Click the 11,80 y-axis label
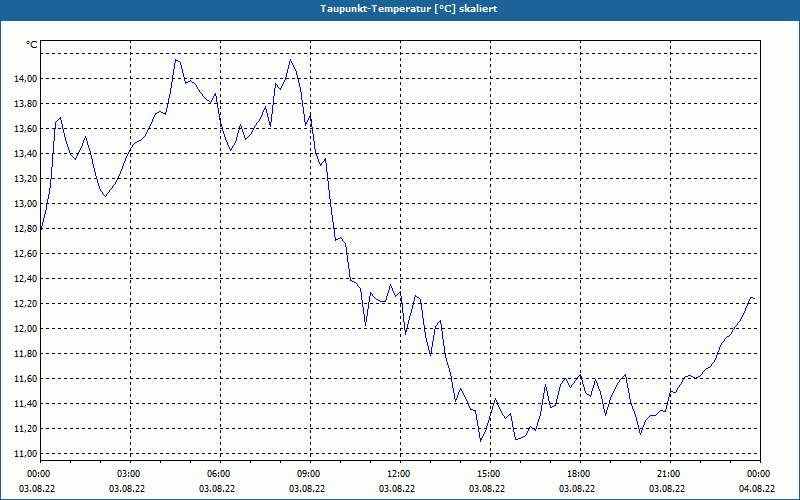The width and height of the screenshot is (800, 500). coord(27,354)
